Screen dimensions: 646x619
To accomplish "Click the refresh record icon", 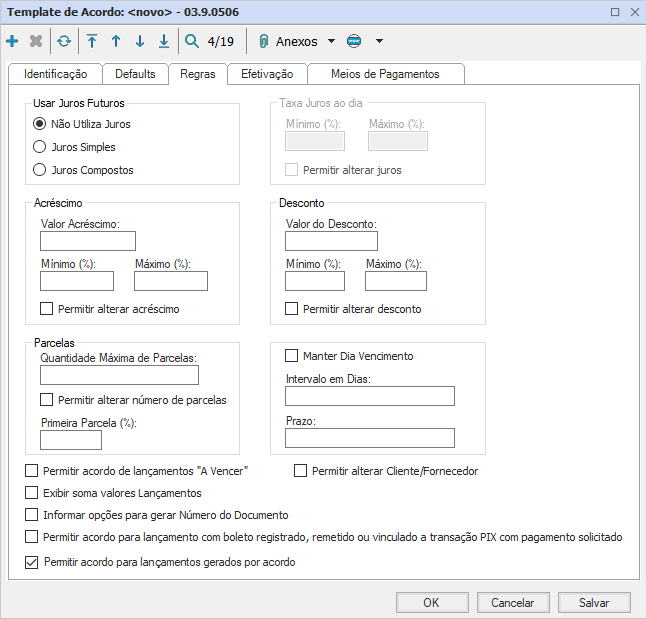I will click(64, 42).
